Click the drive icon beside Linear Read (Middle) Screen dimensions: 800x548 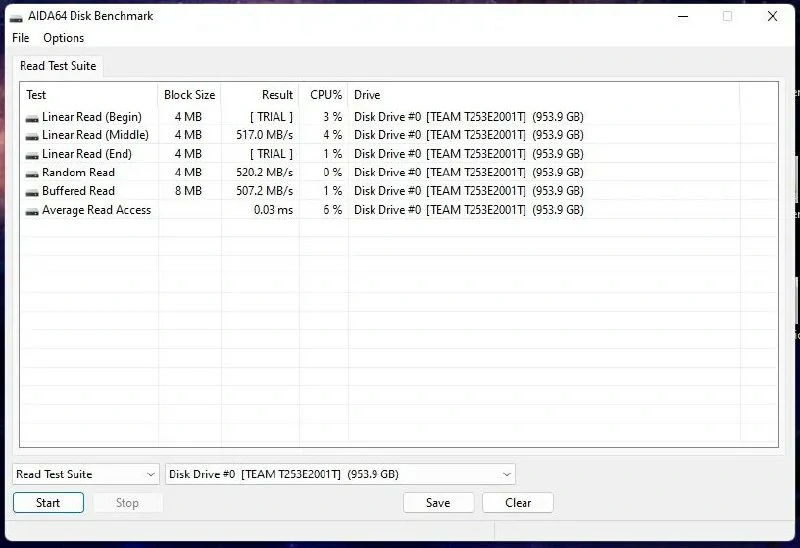32,136
